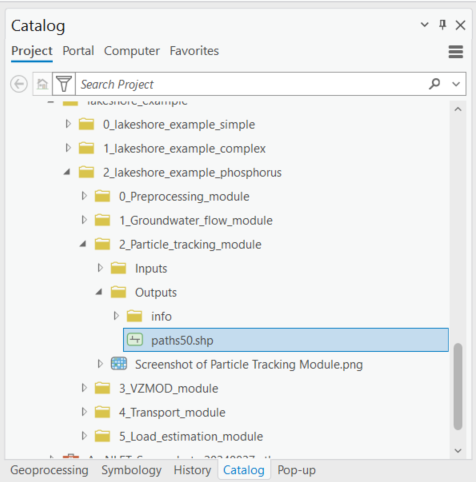Open the search filter funnel button
476x482 pixels.
coord(64,84)
